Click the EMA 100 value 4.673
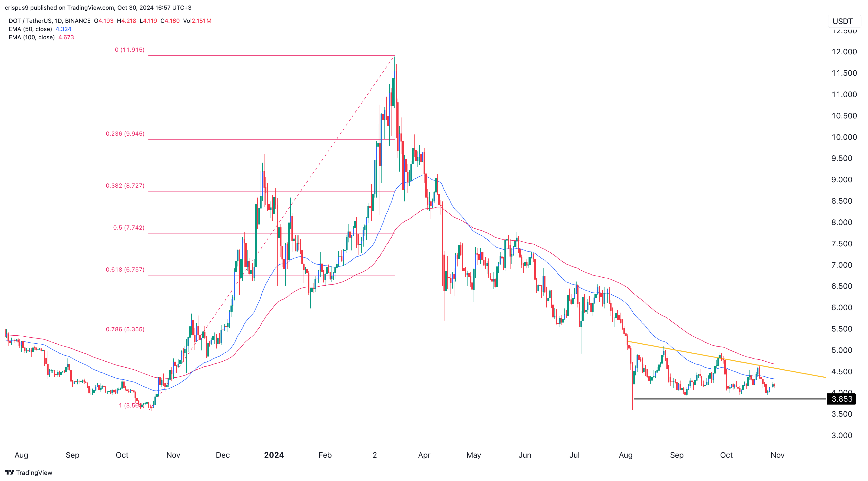 pyautogui.click(x=66, y=37)
